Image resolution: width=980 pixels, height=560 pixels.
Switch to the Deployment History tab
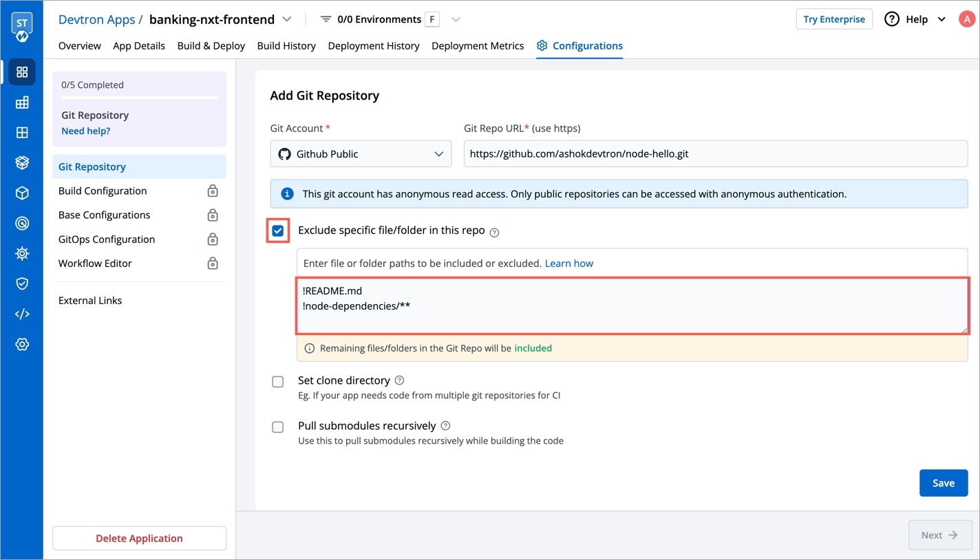(374, 45)
